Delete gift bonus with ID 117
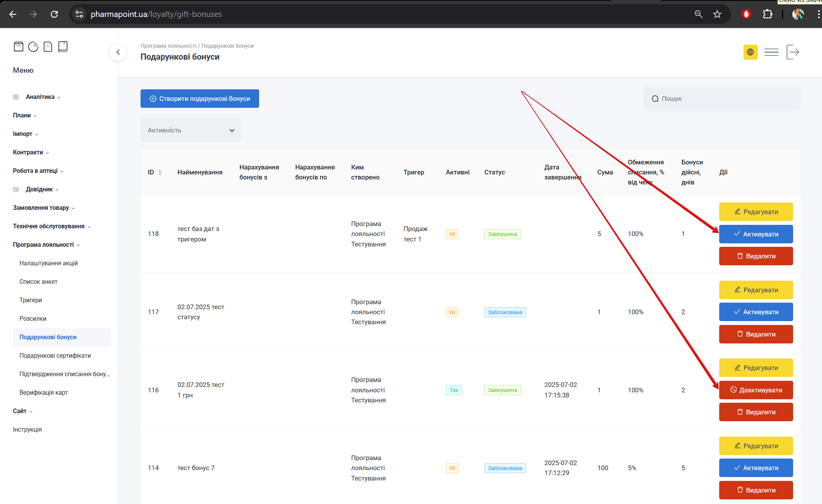The height and width of the screenshot is (504, 822). click(756, 334)
